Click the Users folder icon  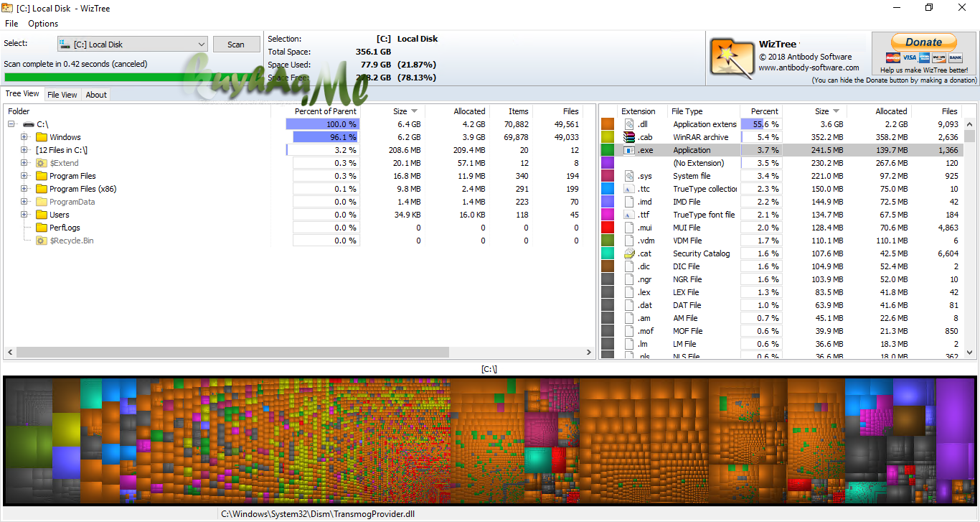(42, 215)
